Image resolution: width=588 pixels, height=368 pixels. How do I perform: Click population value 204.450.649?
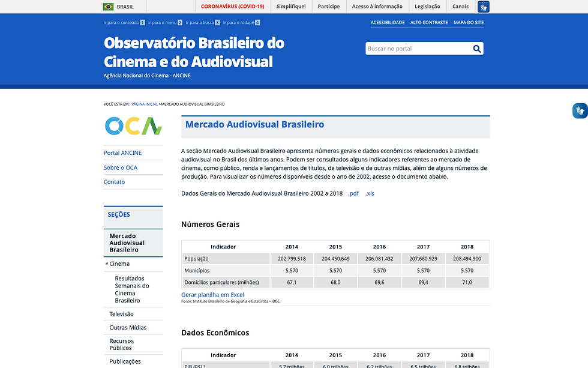pyautogui.click(x=335, y=259)
